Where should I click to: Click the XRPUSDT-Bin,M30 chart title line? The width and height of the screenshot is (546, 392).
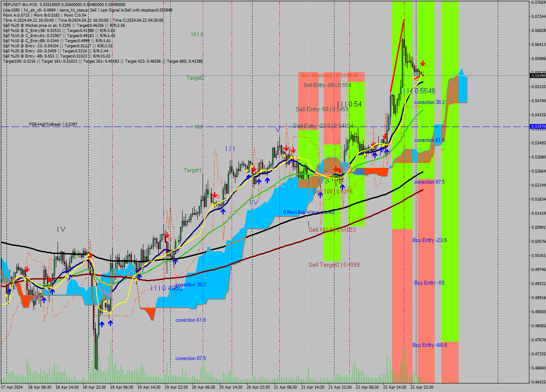point(64,4)
